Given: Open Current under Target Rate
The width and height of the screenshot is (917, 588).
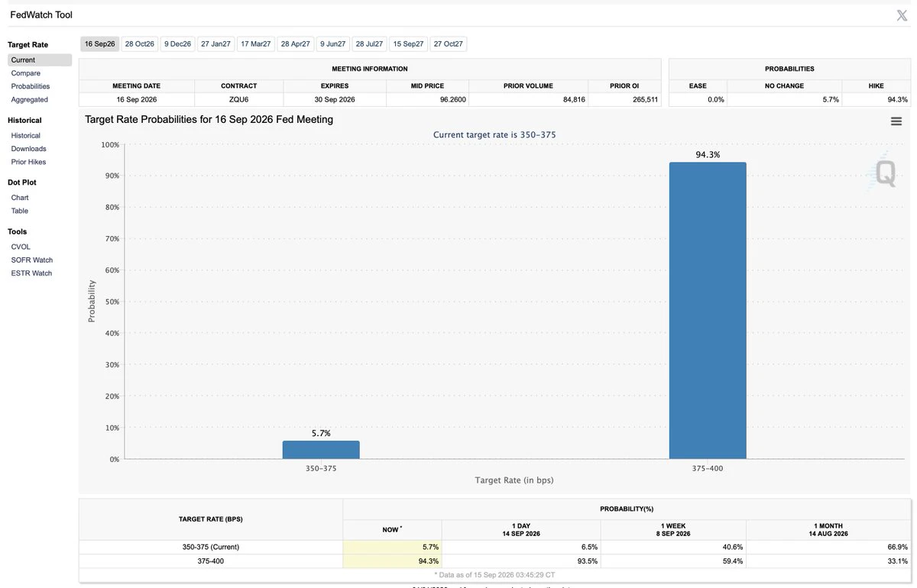Looking at the screenshot, I should pos(40,60).
